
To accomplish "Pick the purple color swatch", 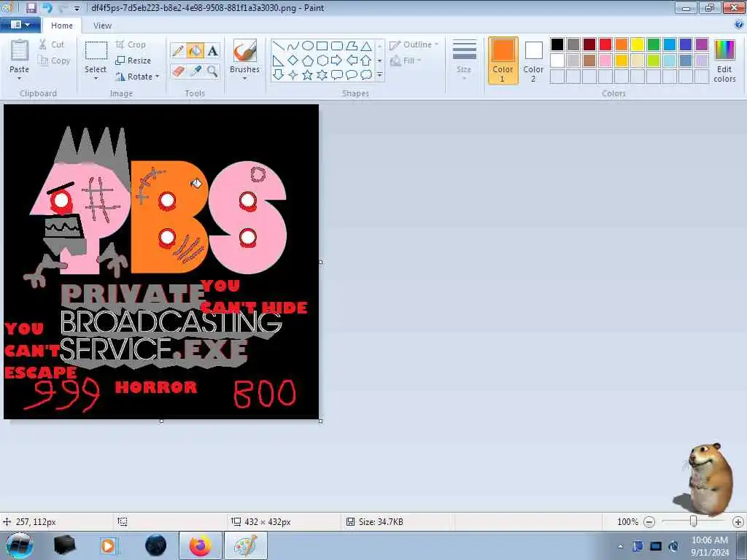I will (x=702, y=44).
